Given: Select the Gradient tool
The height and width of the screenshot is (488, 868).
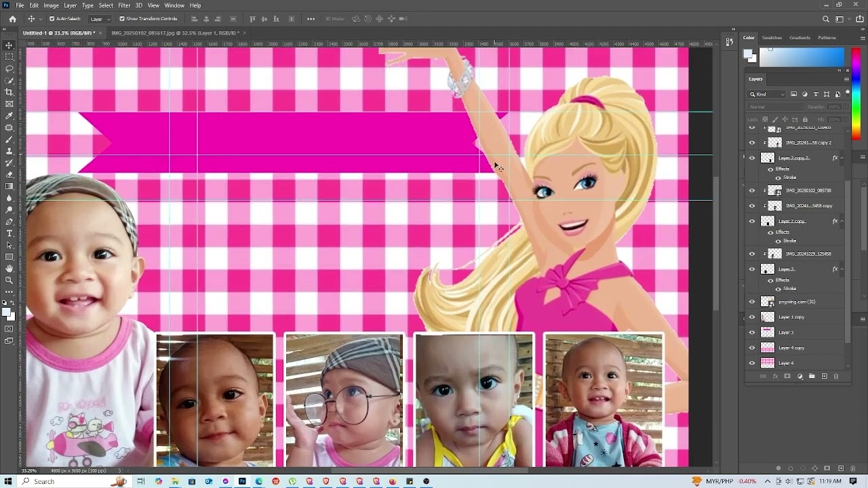Looking at the screenshot, I should (9, 186).
